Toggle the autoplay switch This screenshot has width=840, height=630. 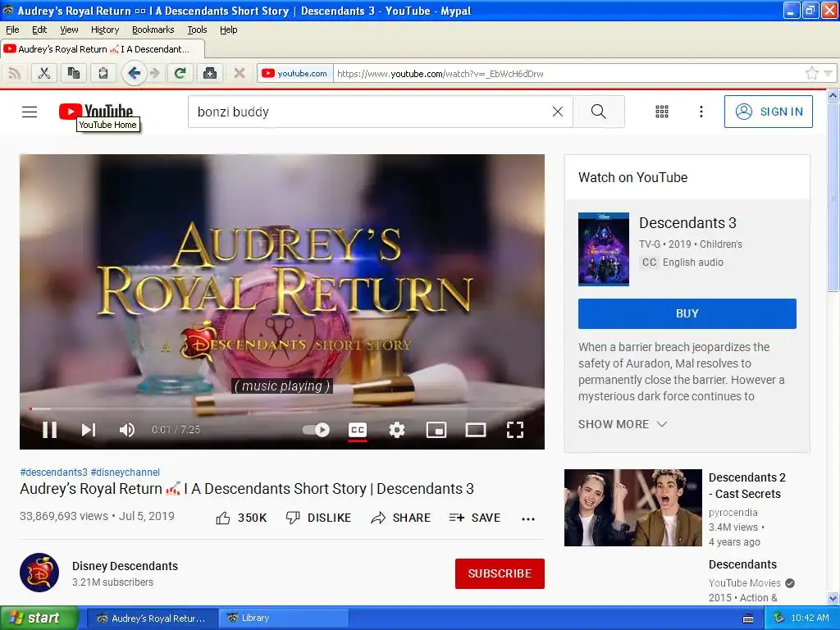[316, 430]
